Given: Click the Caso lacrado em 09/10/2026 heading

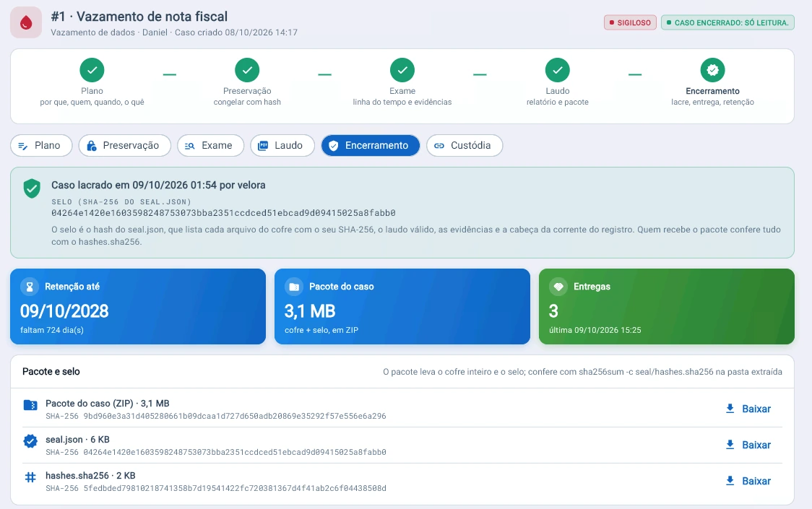Looking at the screenshot, I should 158,185.
